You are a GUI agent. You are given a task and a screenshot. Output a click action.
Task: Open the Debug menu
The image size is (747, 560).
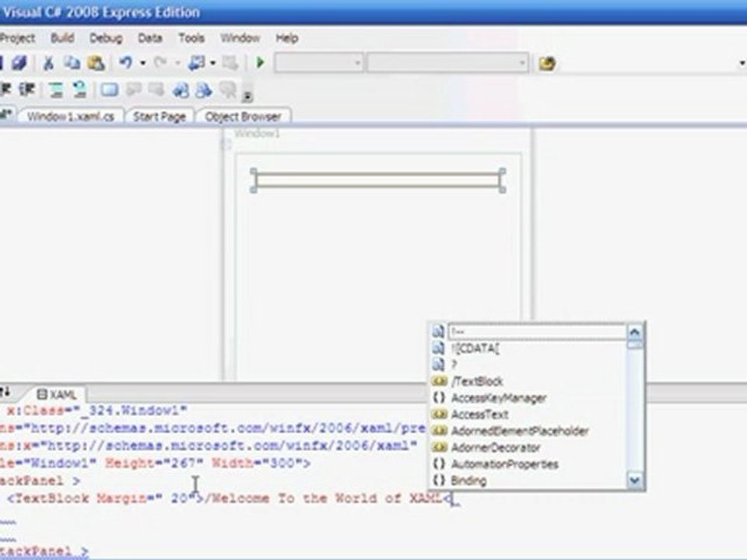pyautogui.click(x=106, y=38)
